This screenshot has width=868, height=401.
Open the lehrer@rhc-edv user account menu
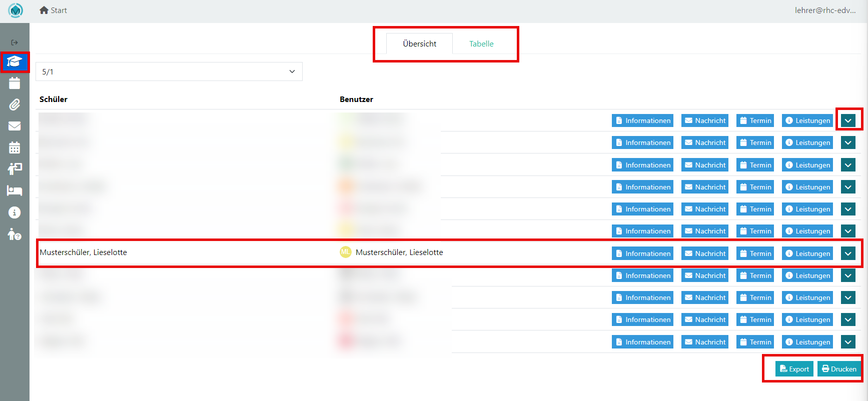(825, 10)
